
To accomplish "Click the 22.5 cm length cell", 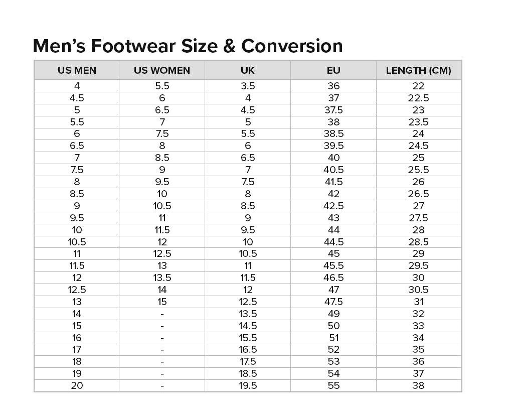I will tap(418, 98).
